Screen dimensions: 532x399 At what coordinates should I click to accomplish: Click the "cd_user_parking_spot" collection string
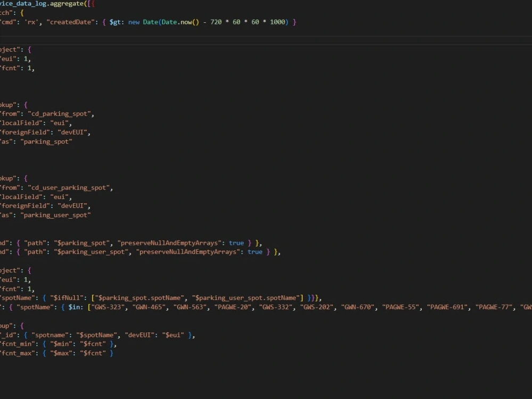tap(69, 188)
